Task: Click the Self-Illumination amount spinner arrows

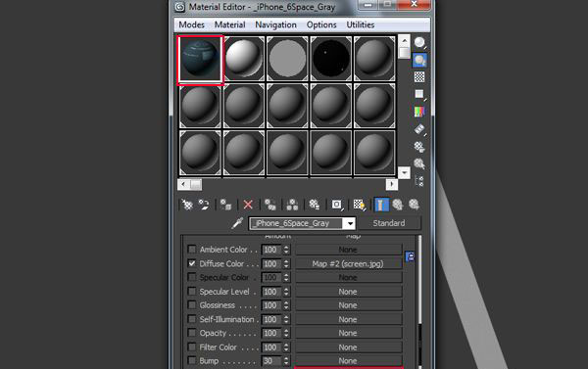Action: click(x=286, y=319)
